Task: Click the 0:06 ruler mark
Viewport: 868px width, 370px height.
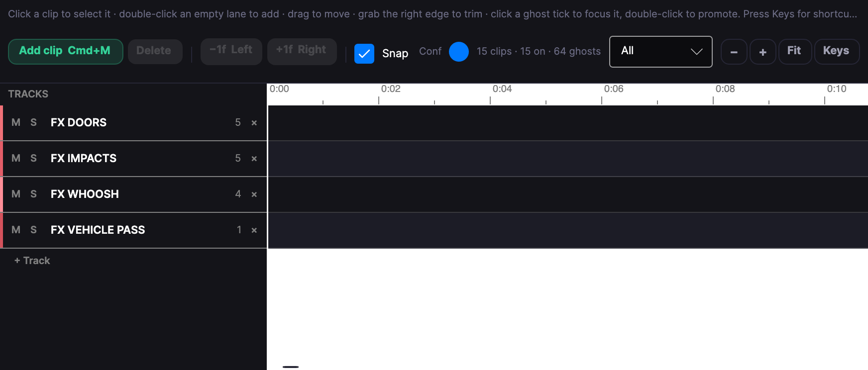Action: (614, 89)
